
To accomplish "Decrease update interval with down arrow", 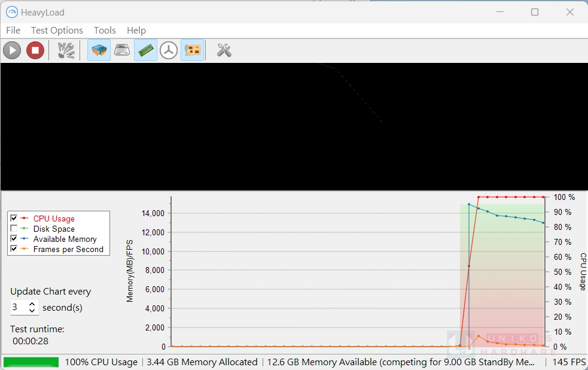I will click(x=32, y=311).
